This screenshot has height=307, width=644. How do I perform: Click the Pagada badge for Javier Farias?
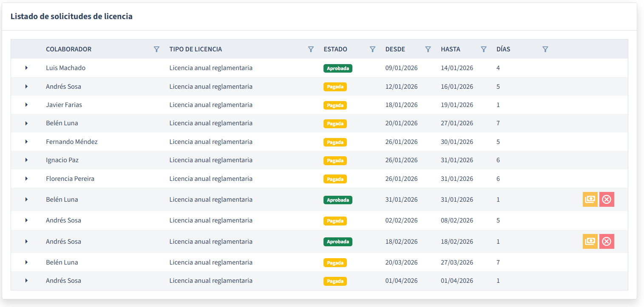click(x=335, y=105)
